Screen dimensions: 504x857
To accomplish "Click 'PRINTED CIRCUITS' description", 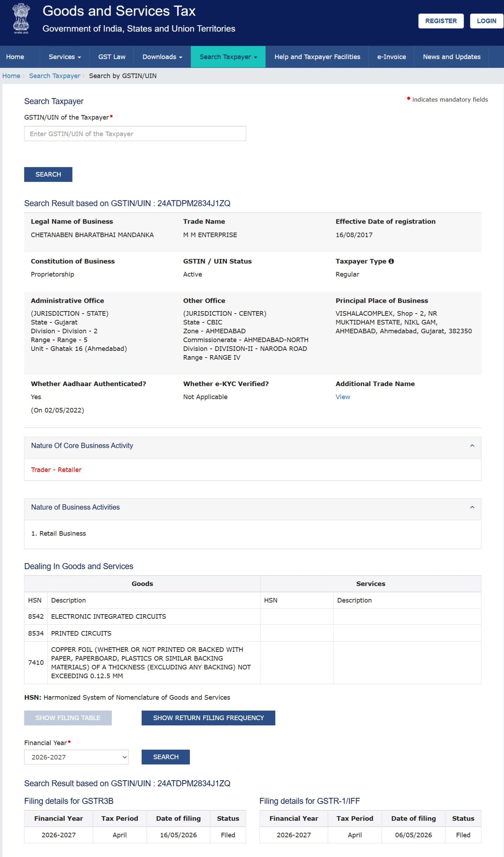I will click(x=81, y=633).
